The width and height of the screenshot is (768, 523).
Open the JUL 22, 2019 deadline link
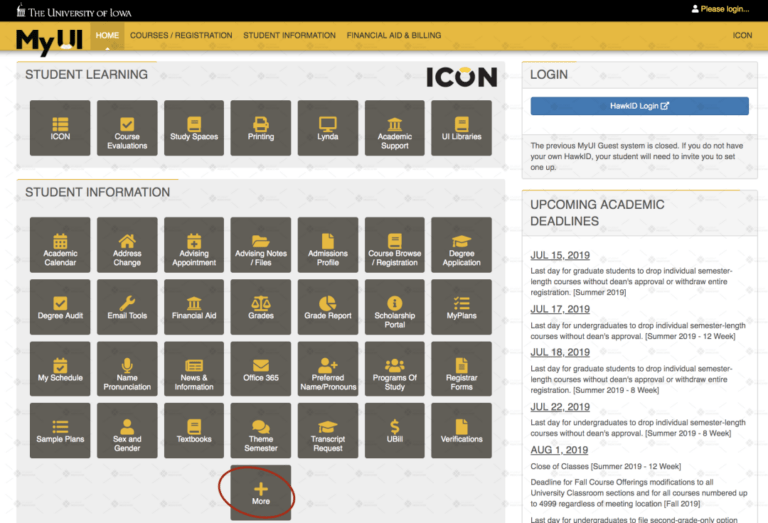tap(560, 407)
